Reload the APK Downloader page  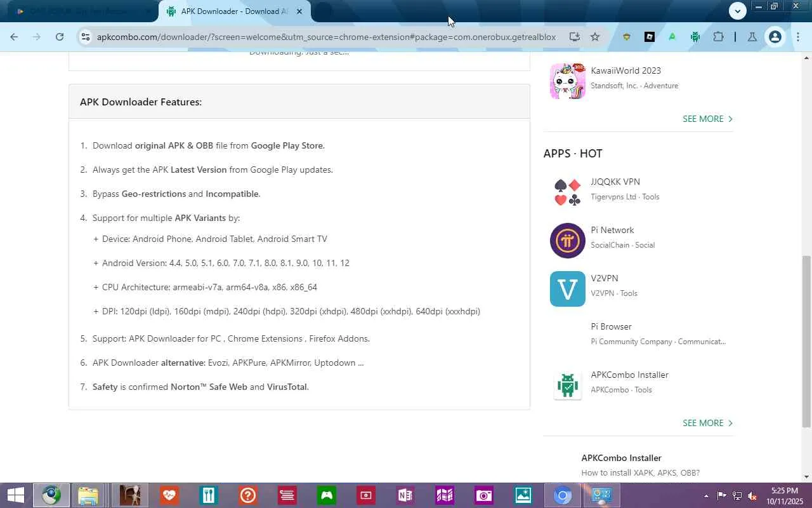point(59,37)
